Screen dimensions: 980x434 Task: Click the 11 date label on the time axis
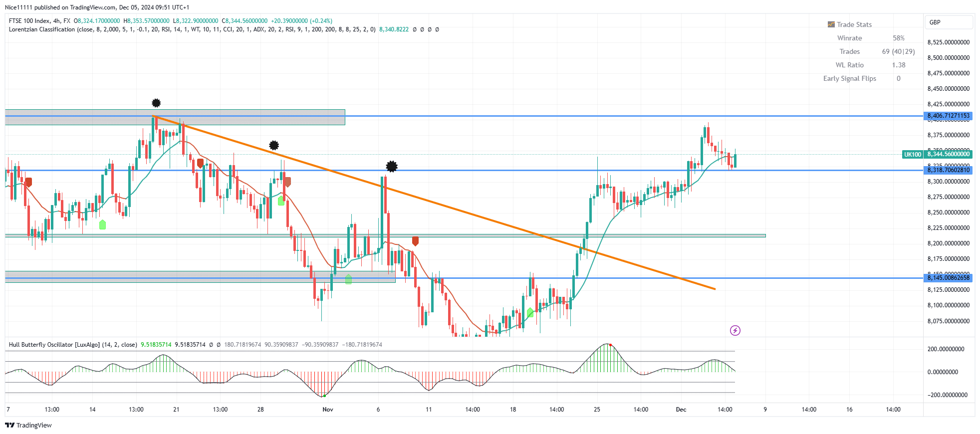[x=429, y=410]
